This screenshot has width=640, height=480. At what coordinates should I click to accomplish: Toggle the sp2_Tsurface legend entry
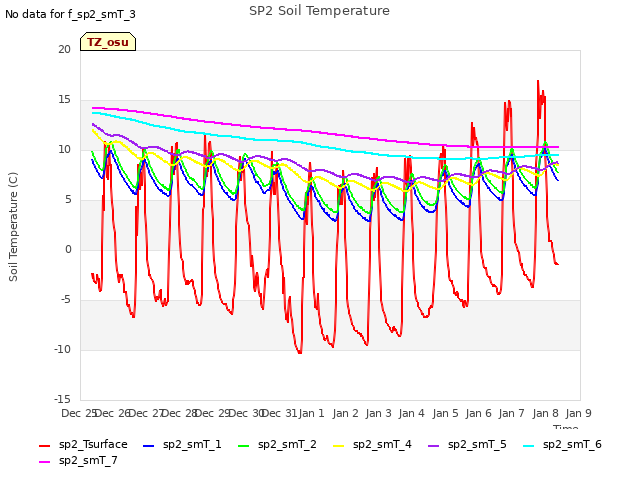coord(83,444)
